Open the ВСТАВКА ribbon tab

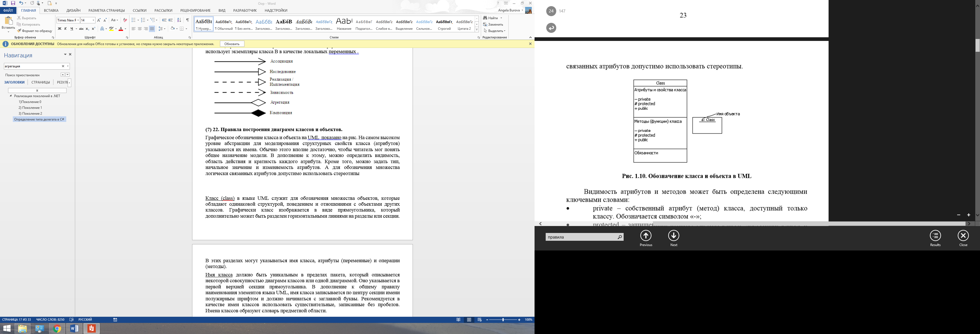coord(51,10)
